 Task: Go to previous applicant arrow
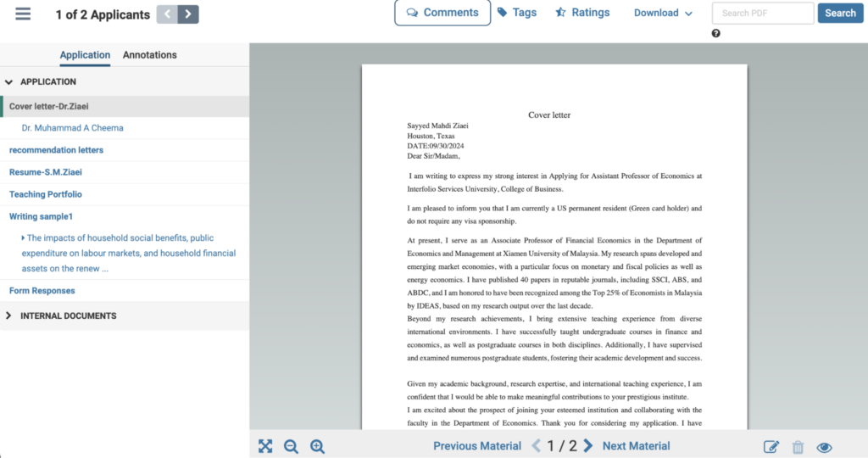[167, 14]
